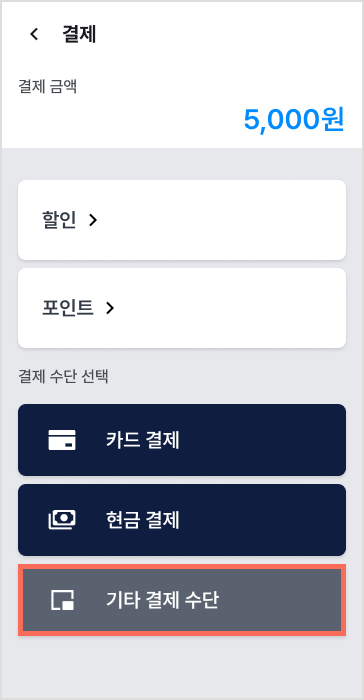Tap the 포인트 text label
364x700 pixels.
tap(68, 308)
